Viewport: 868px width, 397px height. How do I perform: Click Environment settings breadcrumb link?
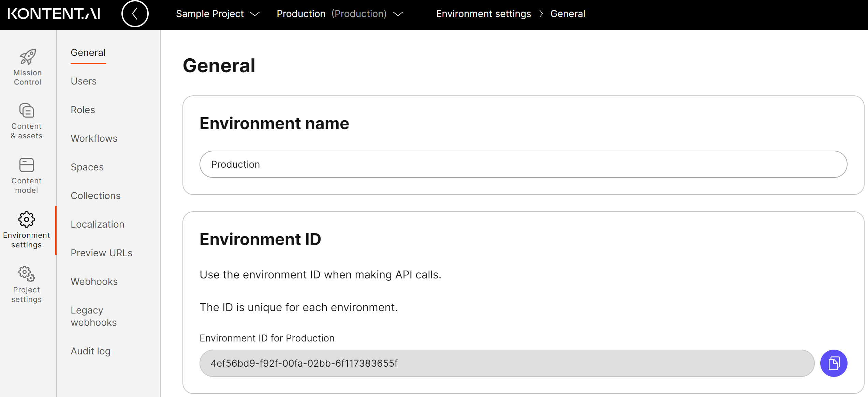(x=483, y=14)
